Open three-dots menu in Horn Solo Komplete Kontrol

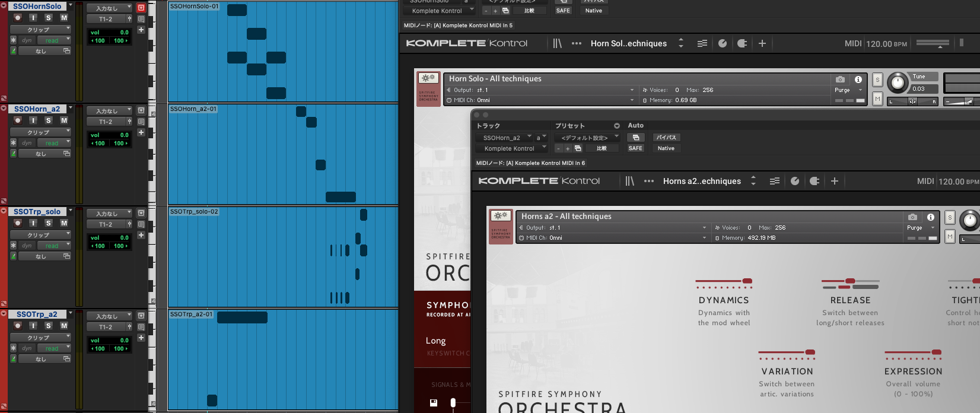(x=577, y=43)
